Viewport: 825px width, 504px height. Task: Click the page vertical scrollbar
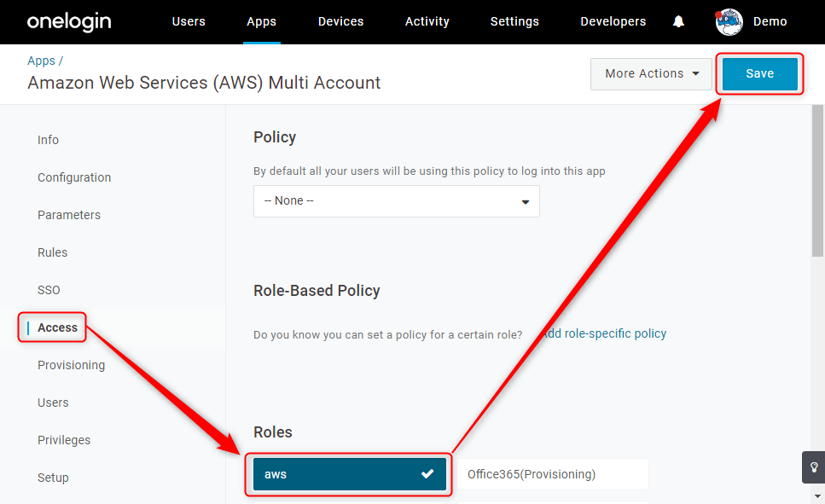coord(817,181)
